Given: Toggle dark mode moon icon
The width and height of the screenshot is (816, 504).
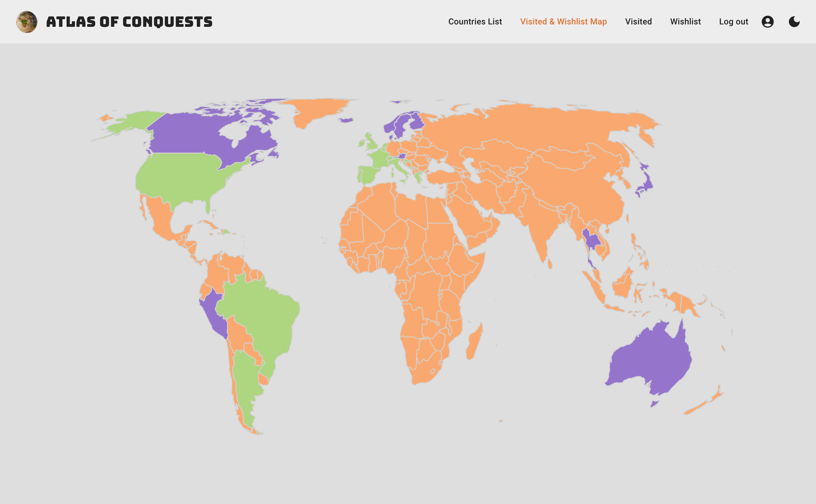Looking at the screenshot, I should [794, 22].
